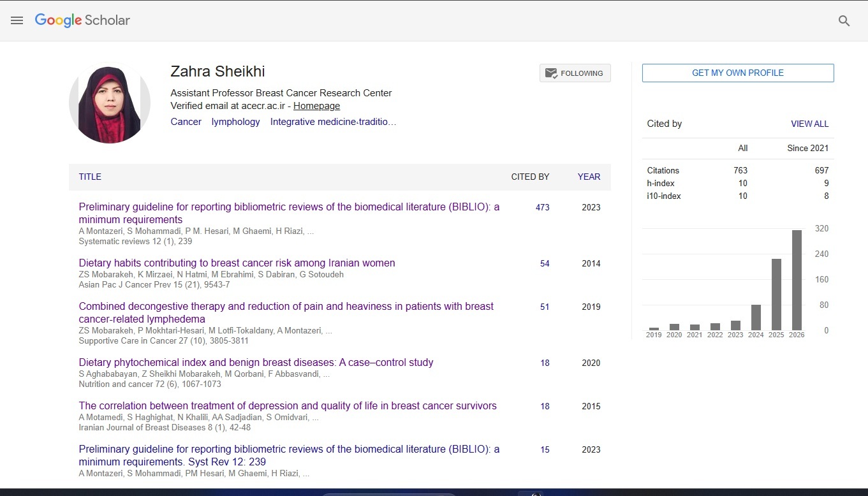The width and height of the screenshot is (868, 496).
Task: Sort publications by Cited By column
Action: pyautogui.click(x=530, y=177)
